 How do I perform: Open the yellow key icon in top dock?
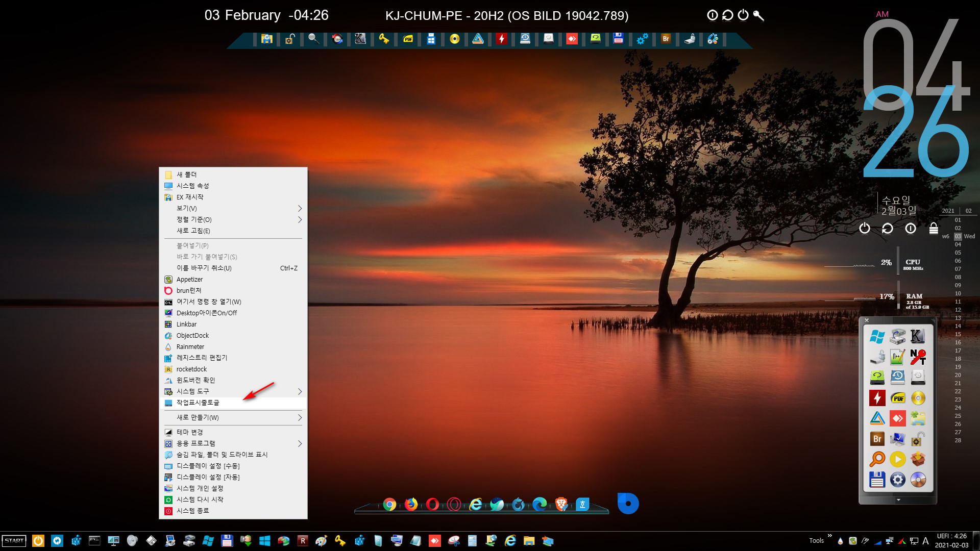coord(384,39)
